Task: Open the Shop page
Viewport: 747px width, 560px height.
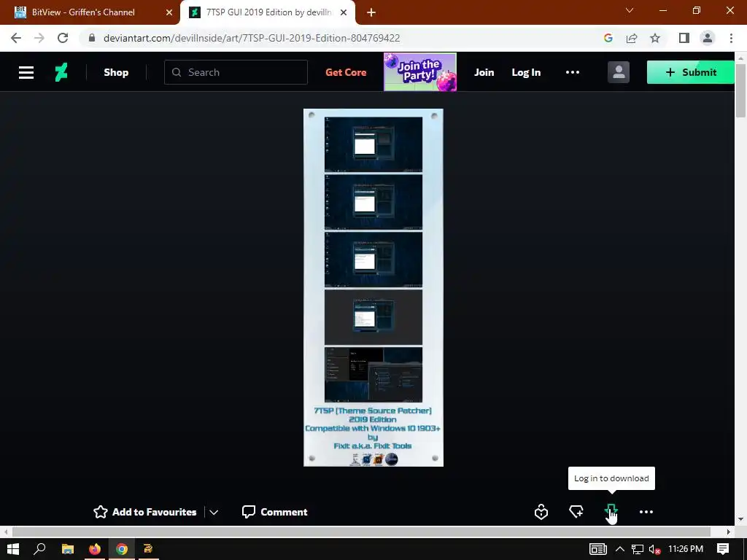Action: (116, 72)
